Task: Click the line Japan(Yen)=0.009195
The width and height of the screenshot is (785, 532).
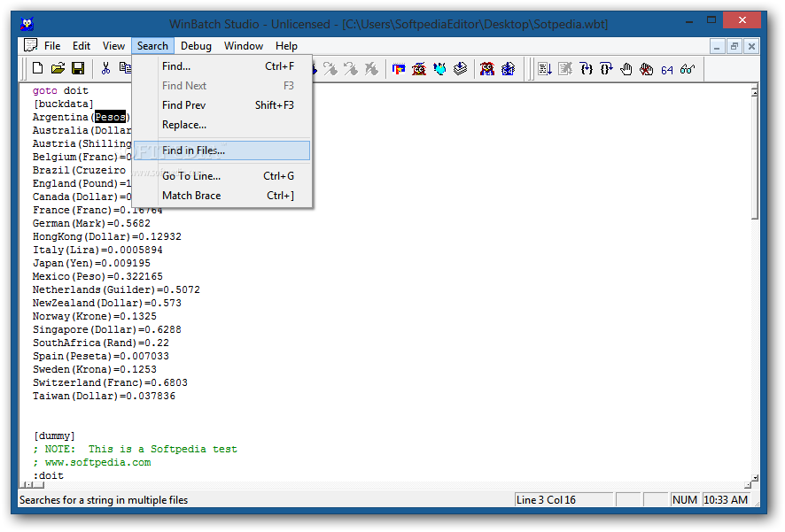Action: click(x=91, y=263)
